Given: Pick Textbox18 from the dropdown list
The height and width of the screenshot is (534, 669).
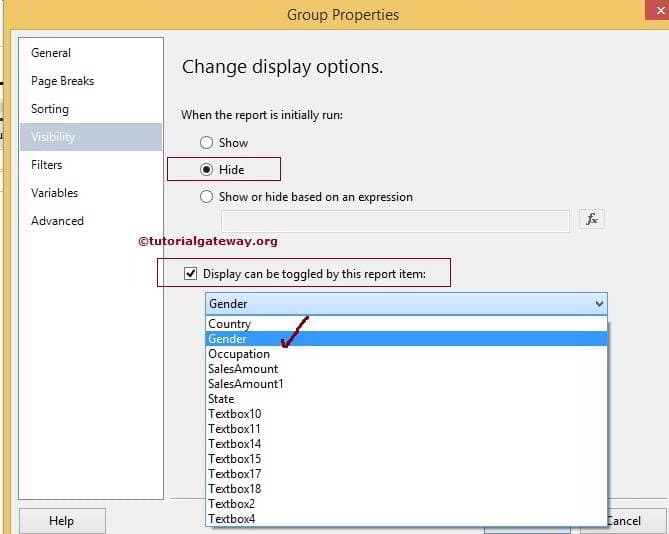Looking at the screenshot, I should coord(406,488).
